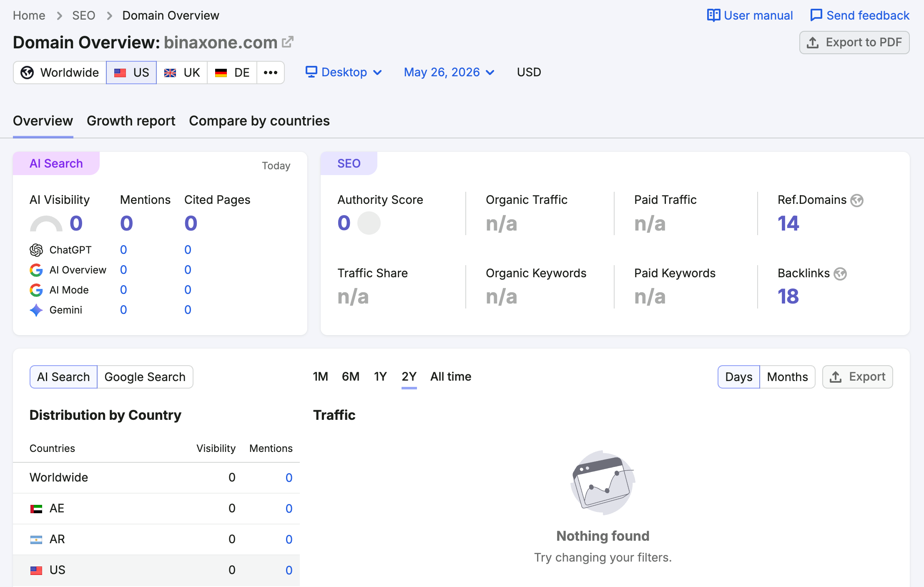Set chart granularity to Days
Image resolution: width=924 pixels, height=587 pixels.
click(x=739, y=377)
